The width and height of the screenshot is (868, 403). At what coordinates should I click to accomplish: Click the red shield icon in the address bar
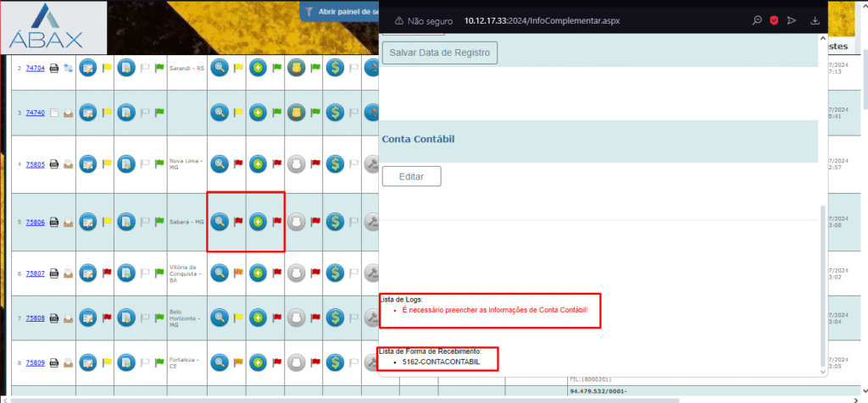click(773, 20)
